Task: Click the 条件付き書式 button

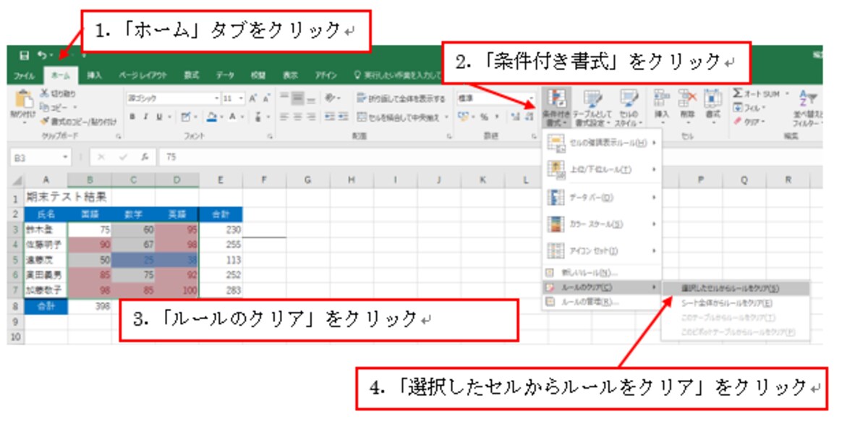Action: pos(556,108)
